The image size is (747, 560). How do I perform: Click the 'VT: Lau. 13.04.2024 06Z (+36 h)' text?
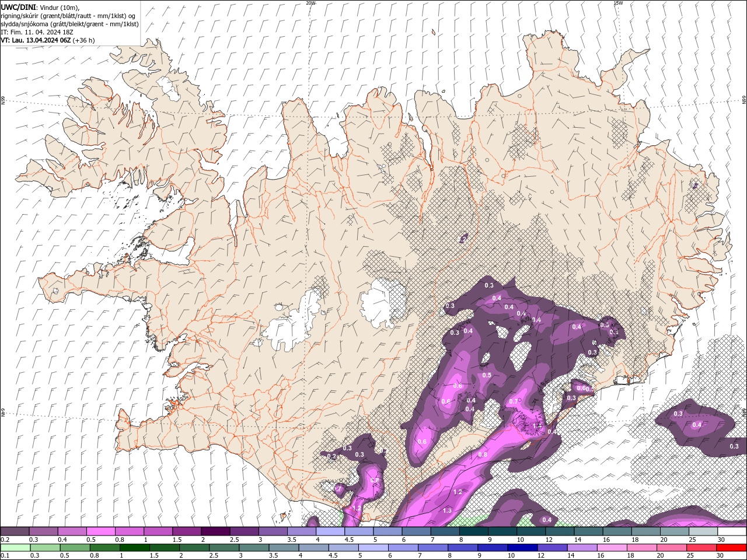pyautogui.click(x=48, y=40)
